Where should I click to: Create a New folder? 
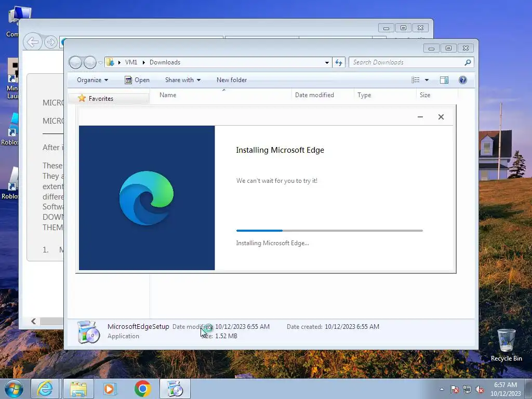click(x=232, y=80)
